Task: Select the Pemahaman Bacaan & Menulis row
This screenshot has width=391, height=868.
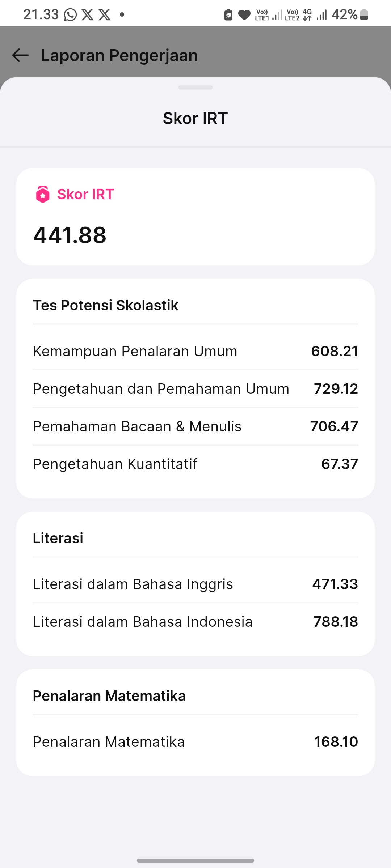Action: 195,426
